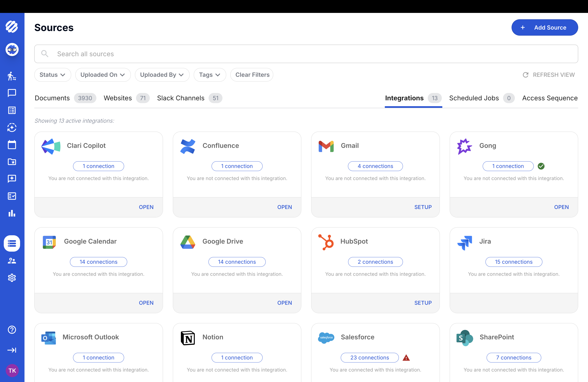Image resolution: width=588 pixels, height=382 pixels.
Task: Click the Gong logo
Action: pos(465,146)
